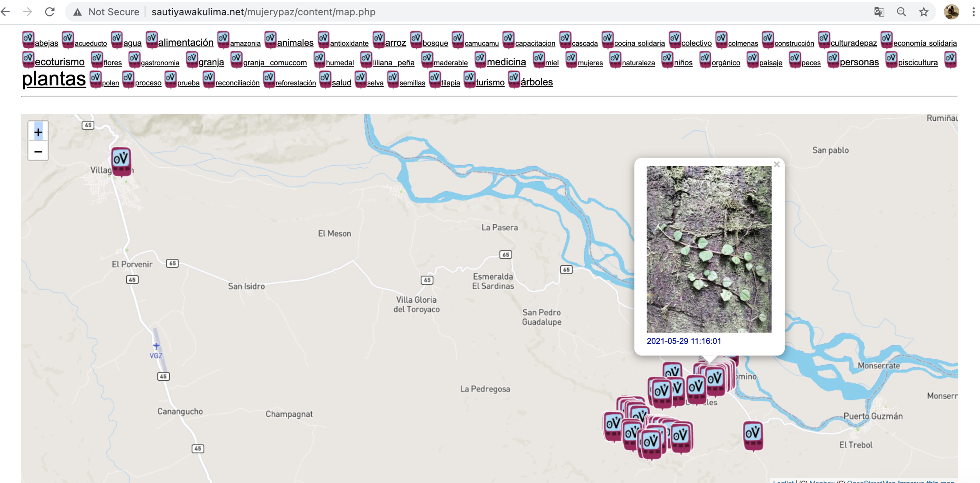Click the browser reload page icon
The width and height of the screenshot is (980, 483).
pyautogui.click(x=50, y=12)
